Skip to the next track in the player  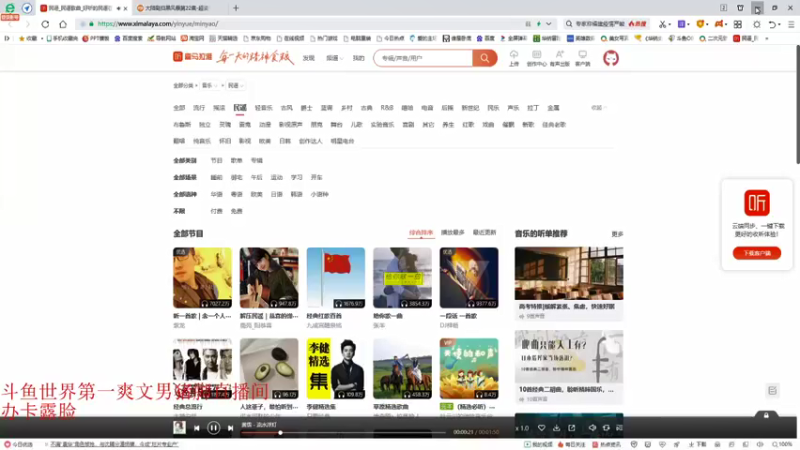(230, 428)
